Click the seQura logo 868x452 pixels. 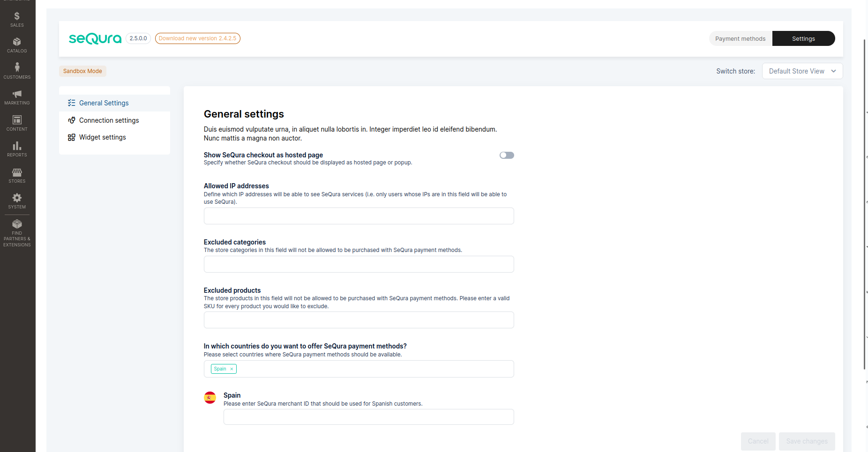click(x=95, y=38)
